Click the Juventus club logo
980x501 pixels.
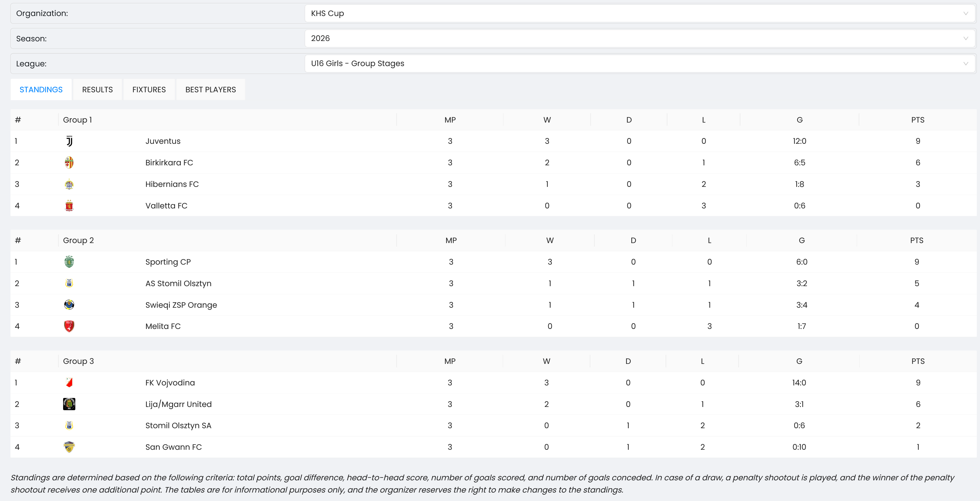(69, 141)
